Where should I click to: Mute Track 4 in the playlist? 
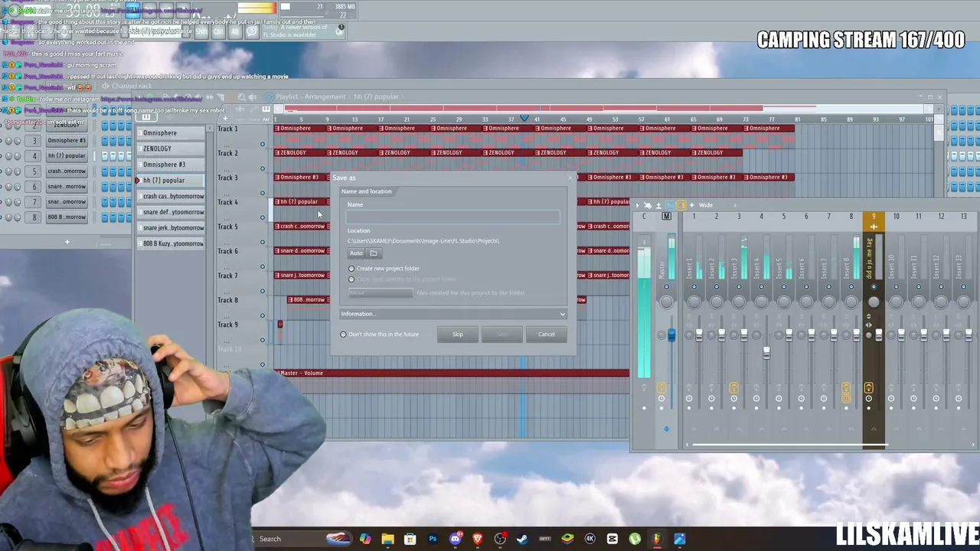click(x=262, y=217)
